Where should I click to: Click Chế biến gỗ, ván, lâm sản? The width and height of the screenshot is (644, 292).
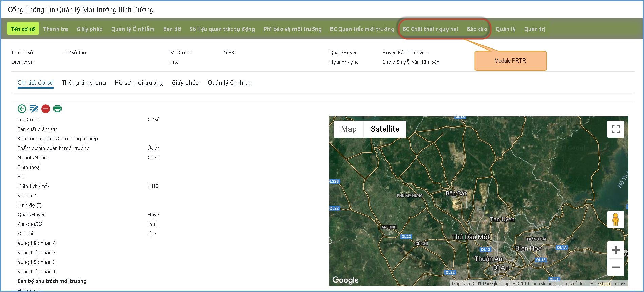pyautogui.click(x=411, y=62)
